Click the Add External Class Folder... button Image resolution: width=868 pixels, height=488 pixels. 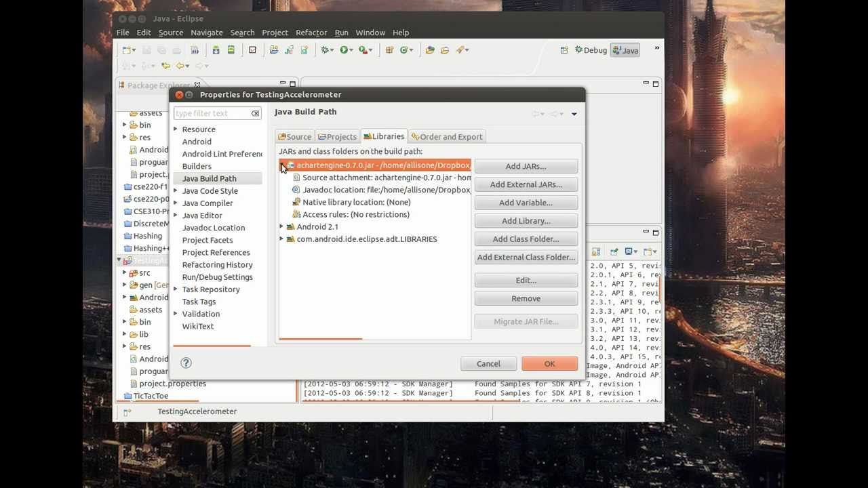point(526,258)
